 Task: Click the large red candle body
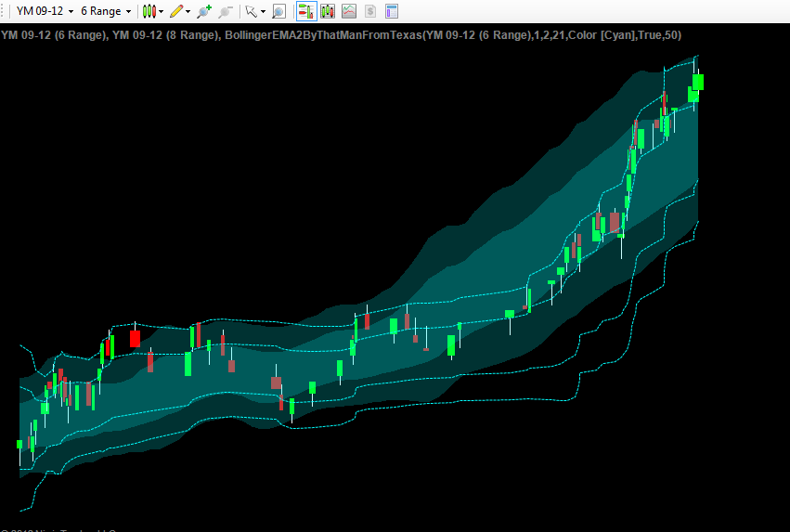click(135, 339)
